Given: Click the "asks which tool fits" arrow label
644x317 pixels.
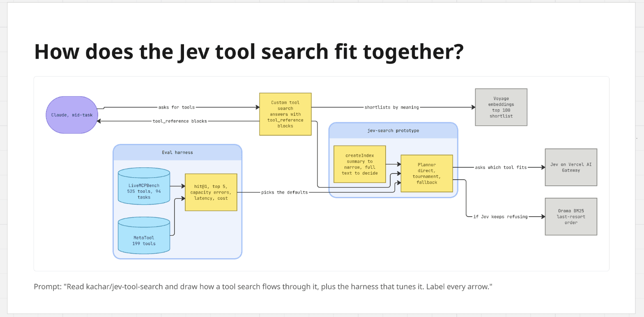Looking at the screenshot, I should (501, 167).
